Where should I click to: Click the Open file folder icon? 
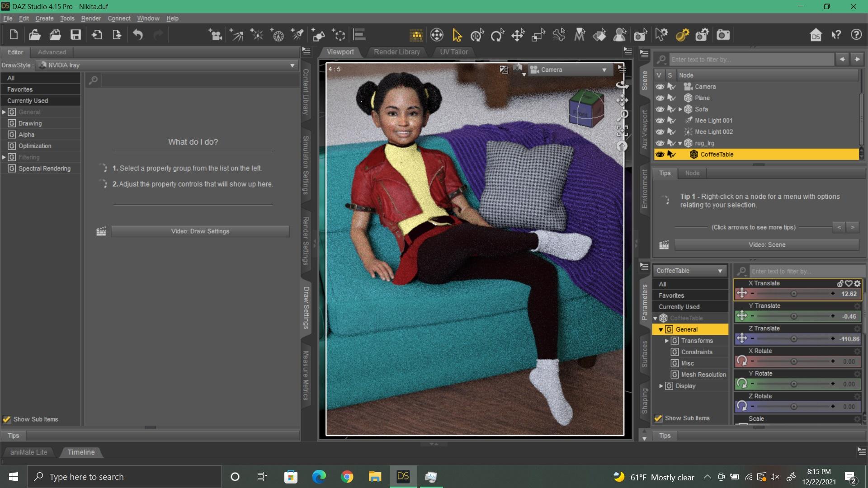pos(35,35)
